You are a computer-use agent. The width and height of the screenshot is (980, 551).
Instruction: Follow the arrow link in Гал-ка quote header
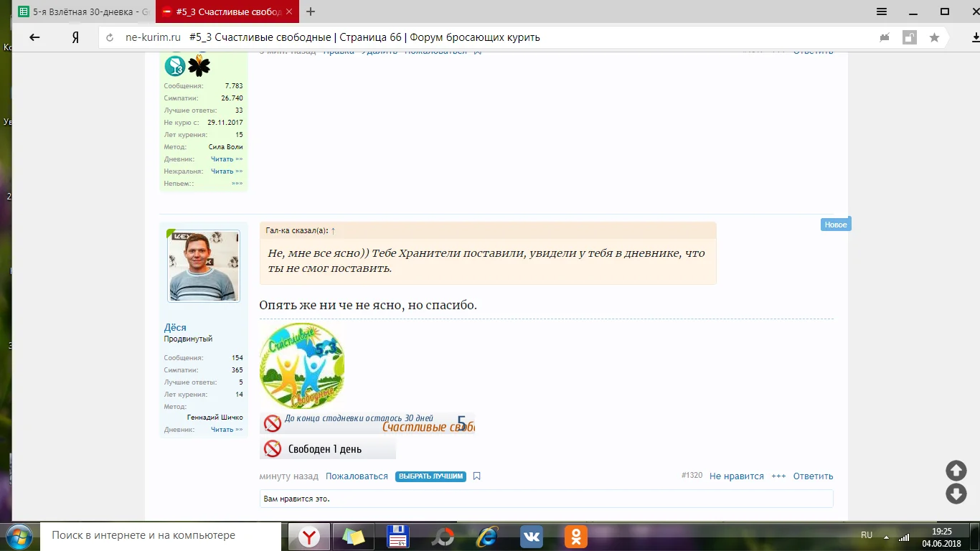[333, 230]
